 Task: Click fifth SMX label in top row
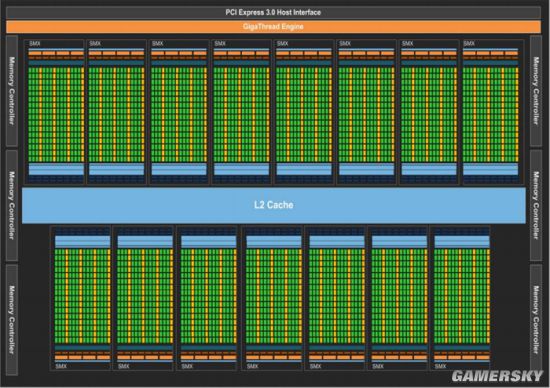point(282,44)
